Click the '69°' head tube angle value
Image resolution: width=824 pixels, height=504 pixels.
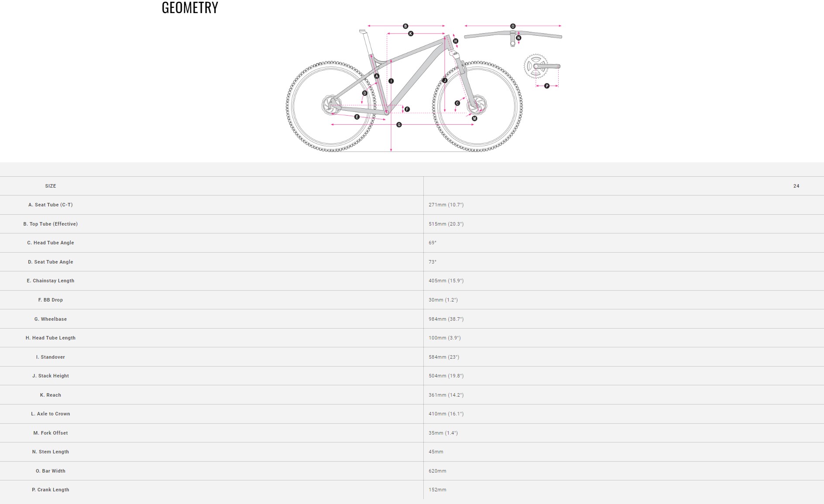tap(433, 243)
